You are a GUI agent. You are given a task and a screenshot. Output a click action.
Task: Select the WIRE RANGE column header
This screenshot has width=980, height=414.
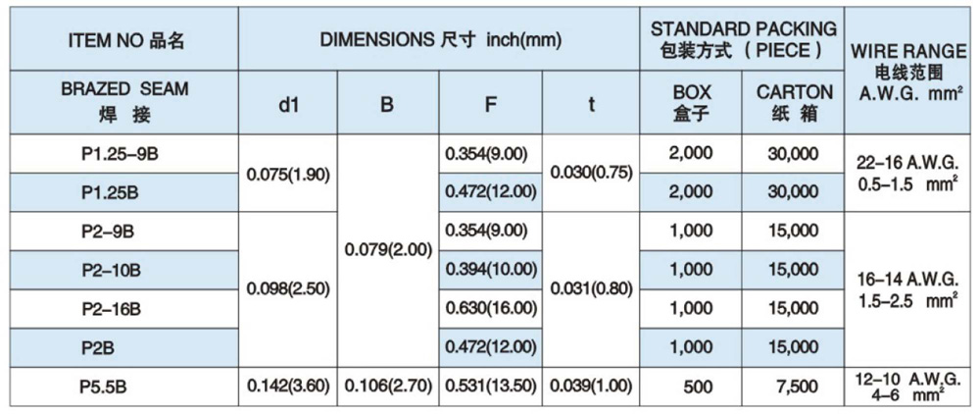click(x=906, y=71)
